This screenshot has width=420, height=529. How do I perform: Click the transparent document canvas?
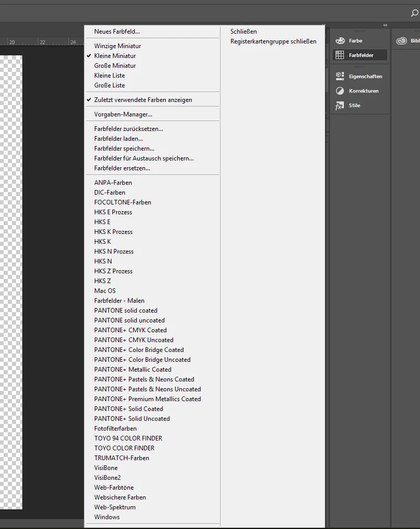11,282
